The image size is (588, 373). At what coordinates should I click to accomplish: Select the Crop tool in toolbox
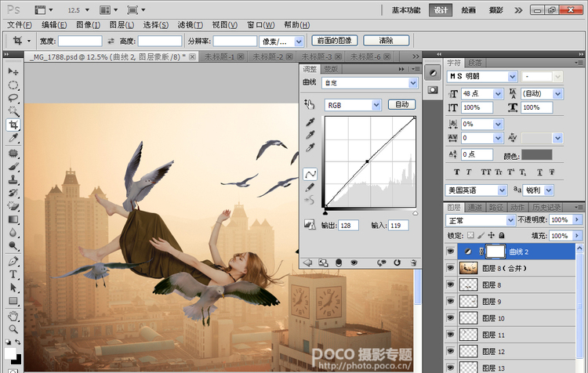(x=13, y=125)
